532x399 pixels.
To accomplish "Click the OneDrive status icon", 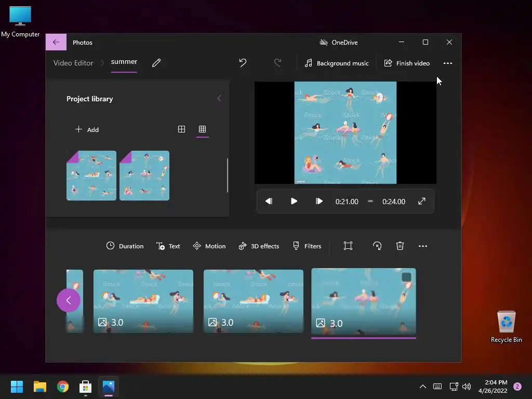I will pos(324,43).
